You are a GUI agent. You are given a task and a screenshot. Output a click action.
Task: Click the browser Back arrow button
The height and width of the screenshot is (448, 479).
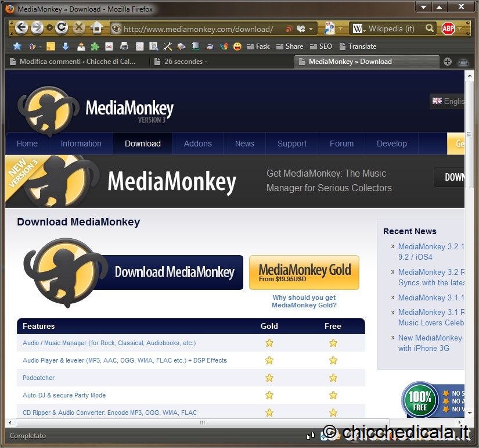point(21,28)
